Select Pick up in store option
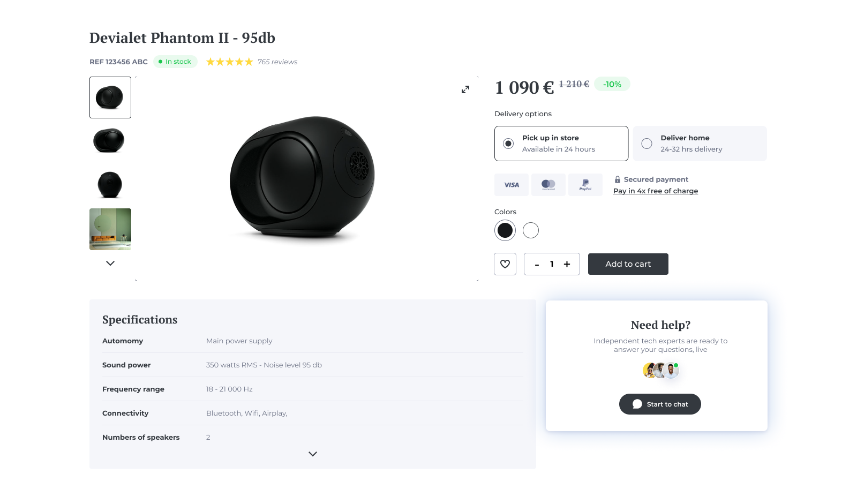Viewport: 857px width, 504px height. pyautogui.click(x=561, y=144)
